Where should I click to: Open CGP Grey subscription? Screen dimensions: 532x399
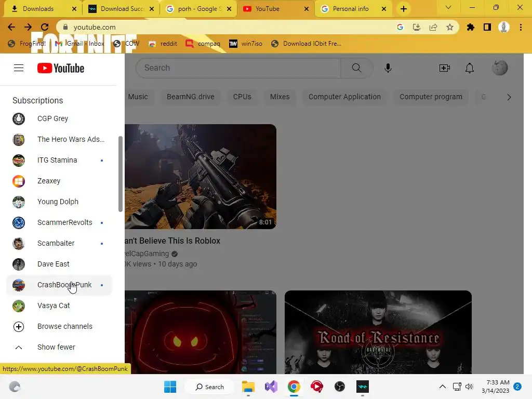(x=59, y=119)
